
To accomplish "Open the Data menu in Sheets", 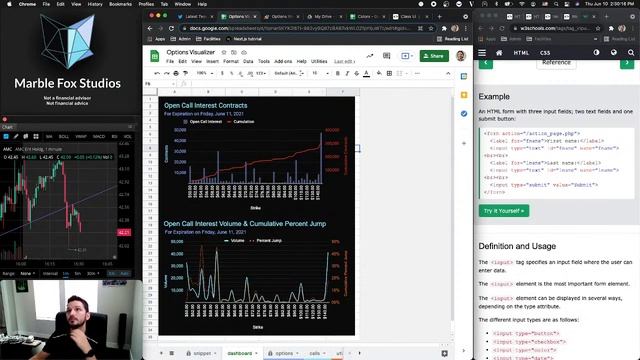I will point(248,61).
